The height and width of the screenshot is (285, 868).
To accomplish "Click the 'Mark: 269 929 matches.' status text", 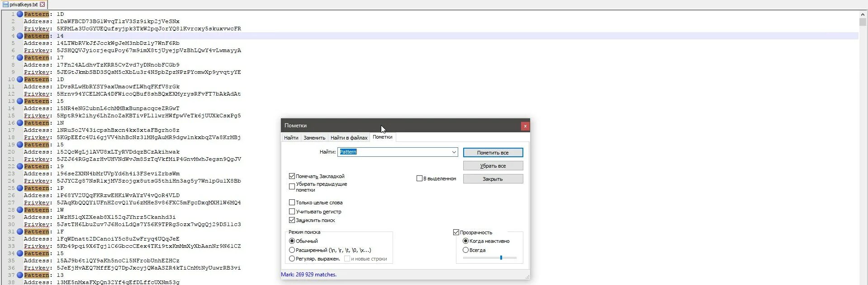I will coord(309,275).
